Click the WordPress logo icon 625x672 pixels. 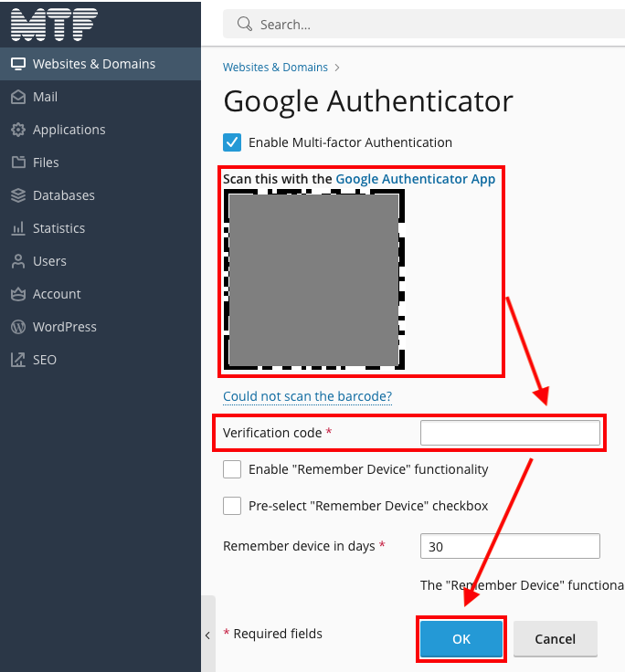pyautogui.click(x=17, y=327)
